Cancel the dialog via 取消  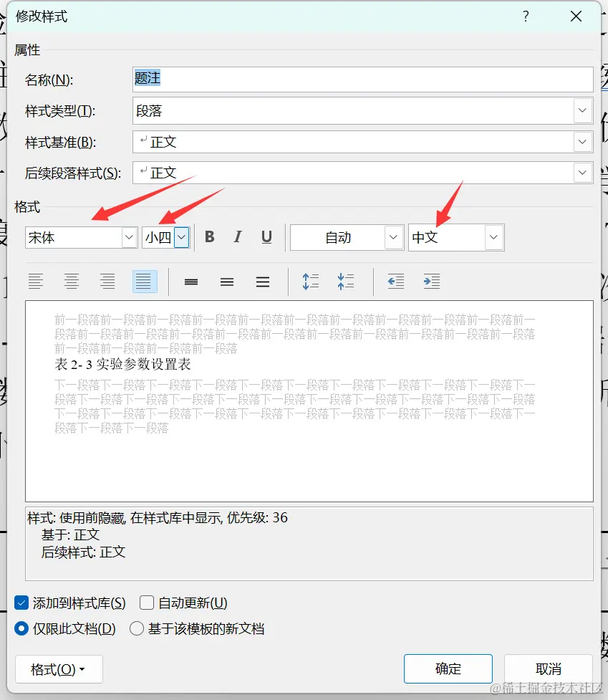[x=548, y=668]
